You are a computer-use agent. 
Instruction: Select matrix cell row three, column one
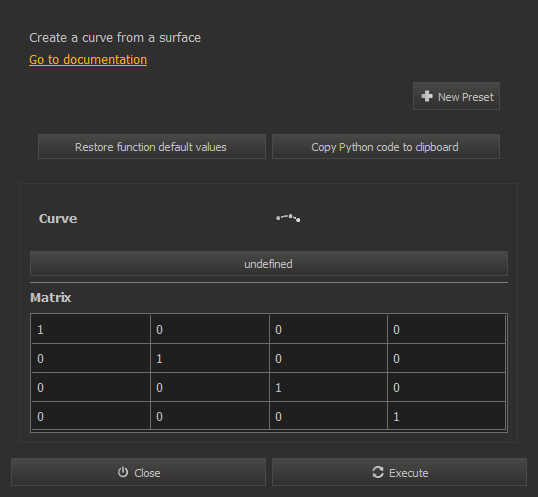(91, 387)
